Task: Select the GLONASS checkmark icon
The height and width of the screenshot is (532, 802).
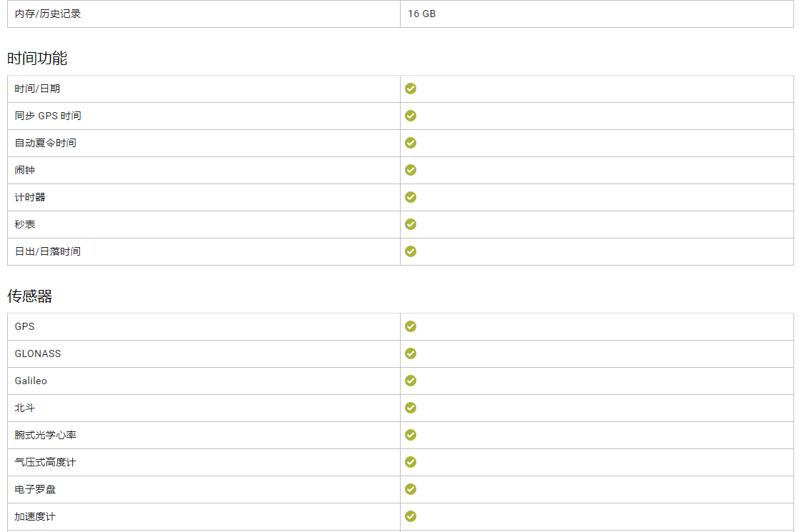Action: (x=410, y=353)
